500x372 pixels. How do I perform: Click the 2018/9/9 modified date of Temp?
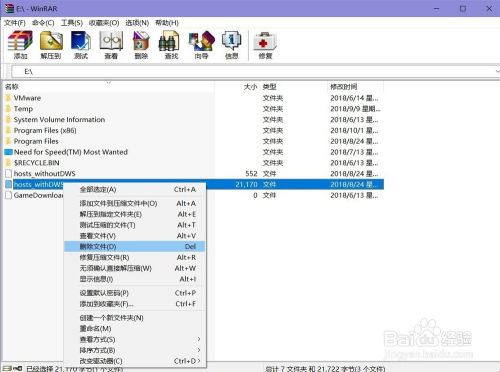tap(355, 109)
